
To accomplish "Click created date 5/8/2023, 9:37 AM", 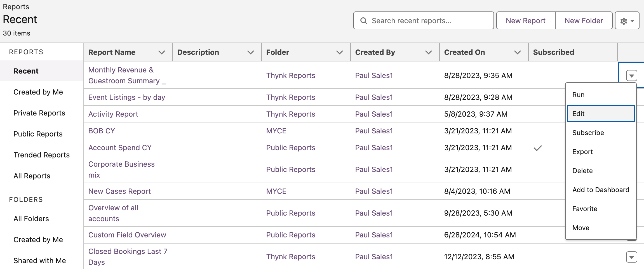I will point(476,114).
